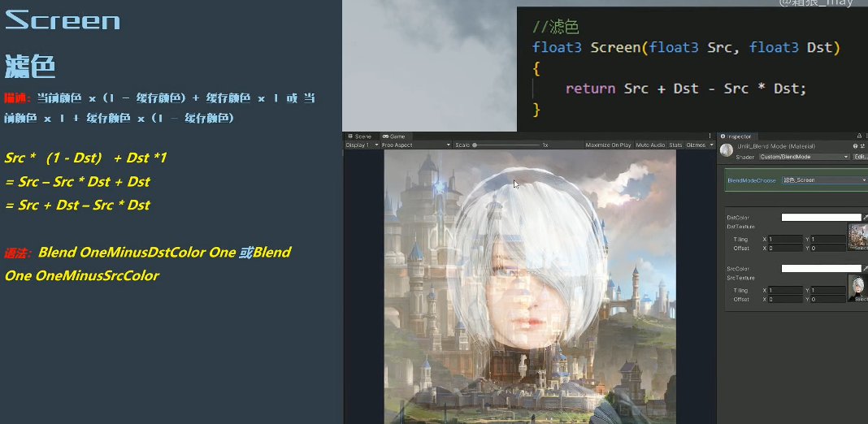The height and width of the screenshot is (424, 868).
Task: Click the SrcTexture Tiling X field
Action: pos(786,290)
